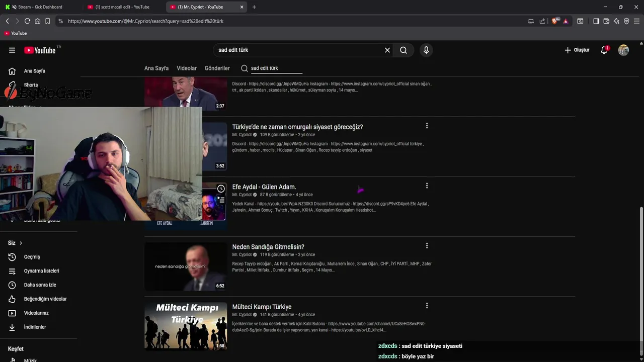The image size is (644, 362).
Task: Open video 'Türkiye'de ne zaman omurgalı siyaset göreceğiz?'
Action: coord(297,127)
